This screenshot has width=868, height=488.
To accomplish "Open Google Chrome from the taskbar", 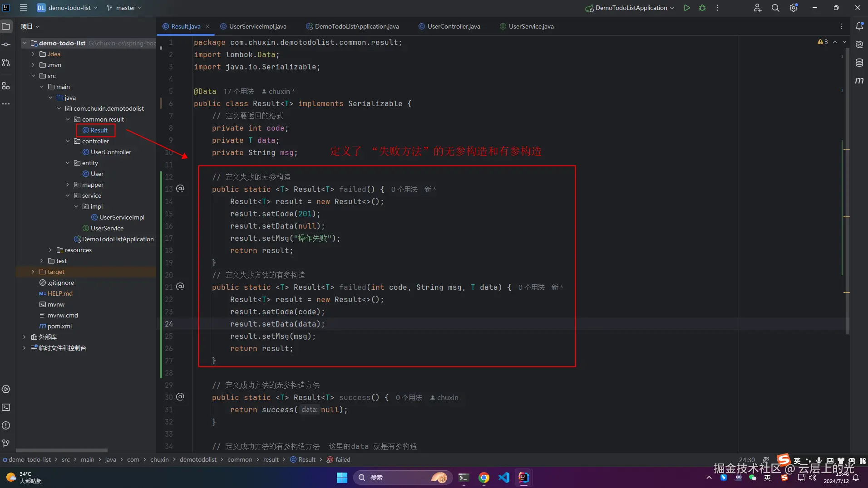I will [x=483, y=478].
